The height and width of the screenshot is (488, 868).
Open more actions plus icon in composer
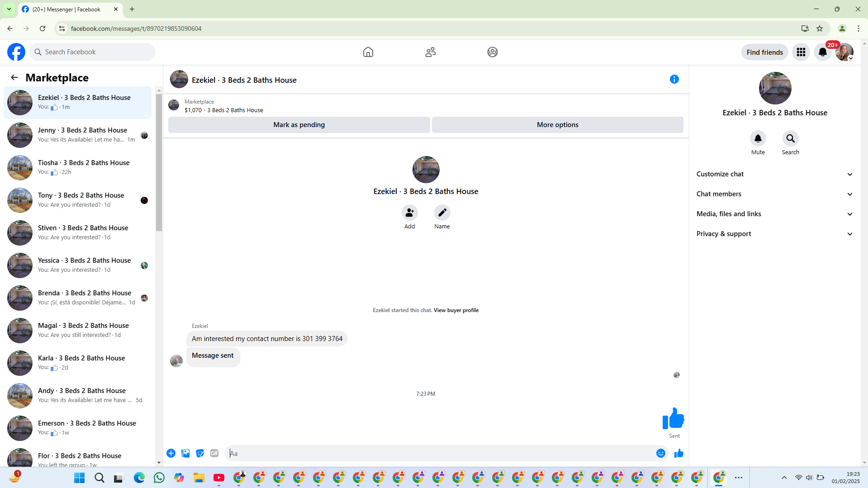[x=171, y=453]
